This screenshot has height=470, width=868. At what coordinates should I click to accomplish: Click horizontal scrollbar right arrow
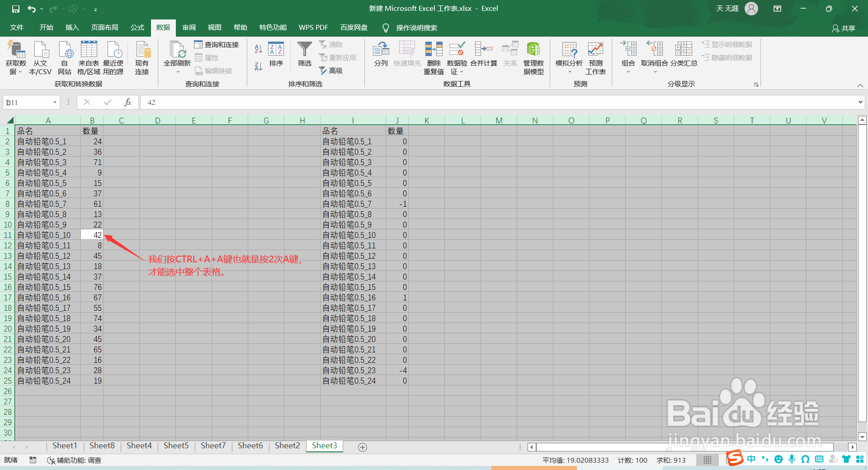(x=852, y=447)
